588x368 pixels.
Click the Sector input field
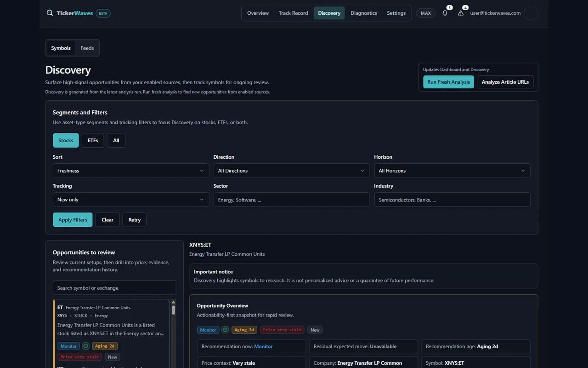click(292, 200)
